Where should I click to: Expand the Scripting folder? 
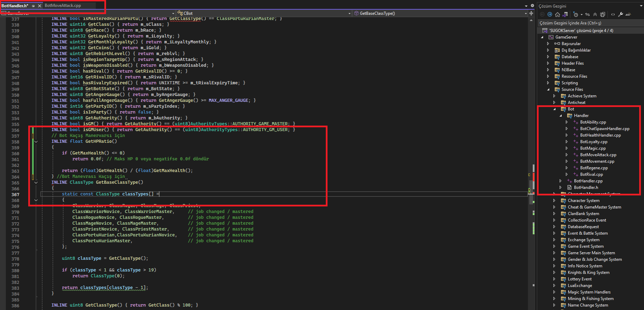(x=548, y=83)
